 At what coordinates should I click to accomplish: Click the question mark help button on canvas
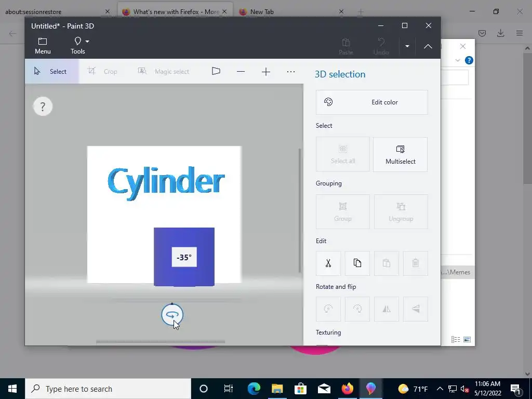coord(43,107)
